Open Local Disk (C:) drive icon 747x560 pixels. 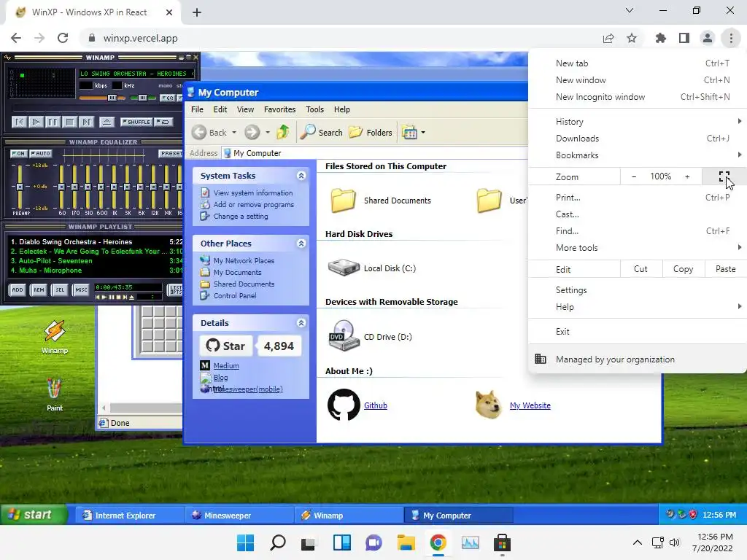pyautogui.click(x=344, y=268)
